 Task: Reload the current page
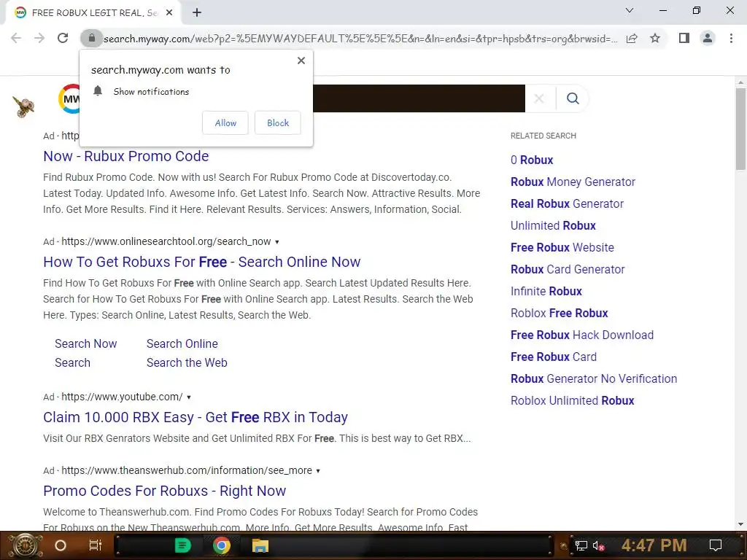coord(63,38)
